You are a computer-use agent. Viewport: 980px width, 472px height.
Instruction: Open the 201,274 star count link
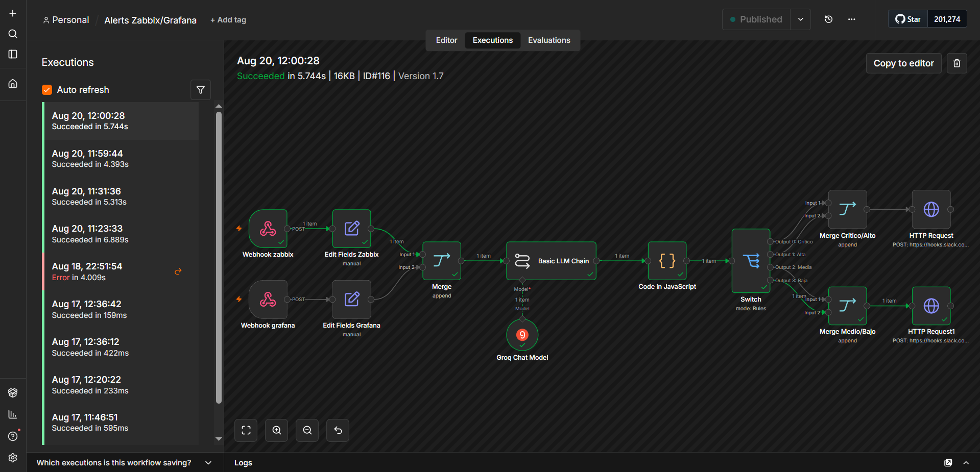[947, 19]
